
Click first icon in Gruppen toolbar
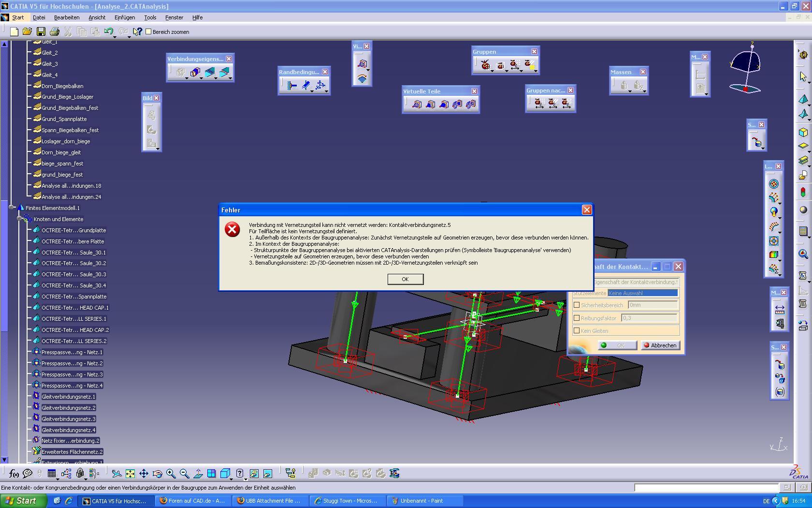486,64
